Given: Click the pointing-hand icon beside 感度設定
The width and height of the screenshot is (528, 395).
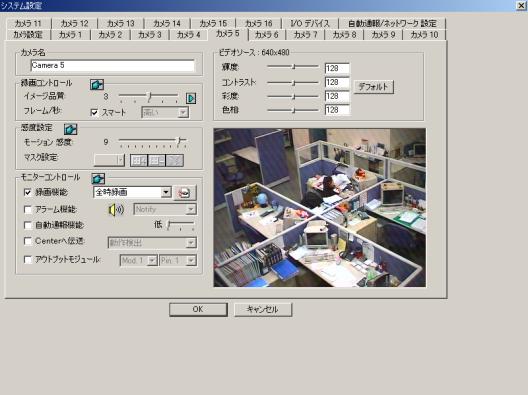Looking at the screenshot, I should pyautogui.click(x=71, y=129).
